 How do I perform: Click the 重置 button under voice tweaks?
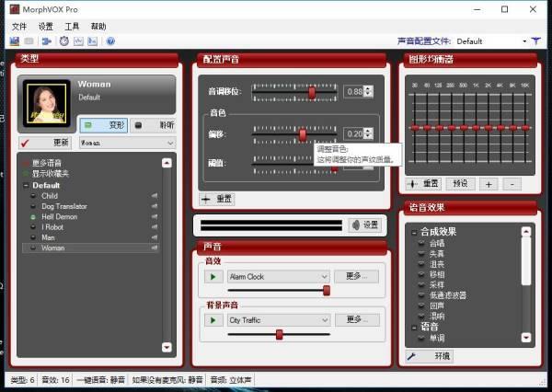[217, 199]
